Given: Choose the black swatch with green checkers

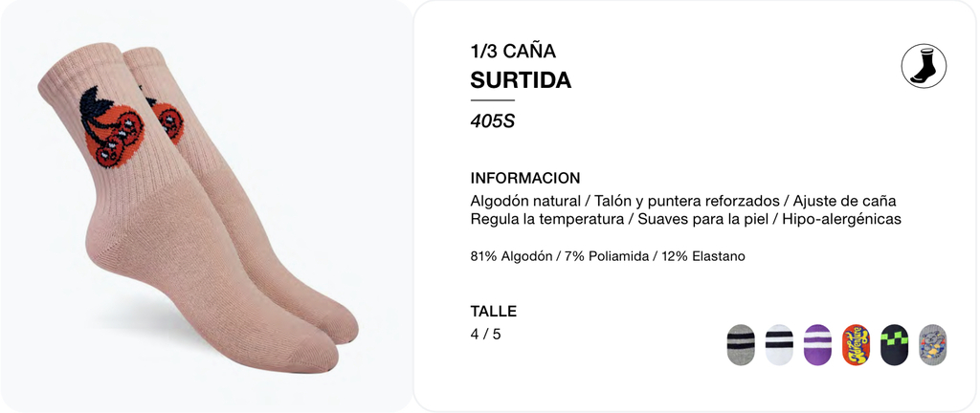Looking at the screenshot, I should click(895, 344).
